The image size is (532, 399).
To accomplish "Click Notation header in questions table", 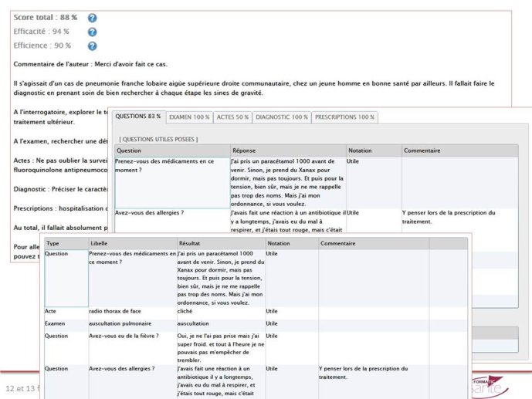I will pos(374,150).
